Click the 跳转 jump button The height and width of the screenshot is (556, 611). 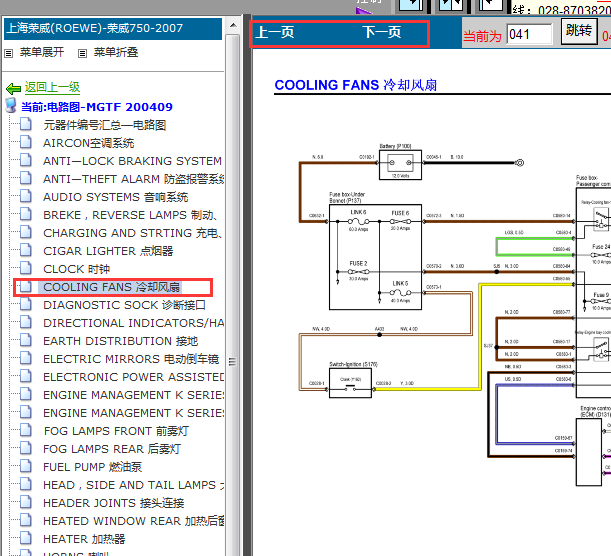pyautogui.click(x=579, y=31)
